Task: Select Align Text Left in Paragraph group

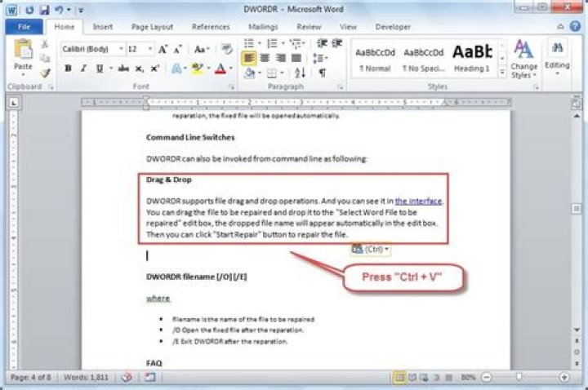Action: (x=248, y=58)
